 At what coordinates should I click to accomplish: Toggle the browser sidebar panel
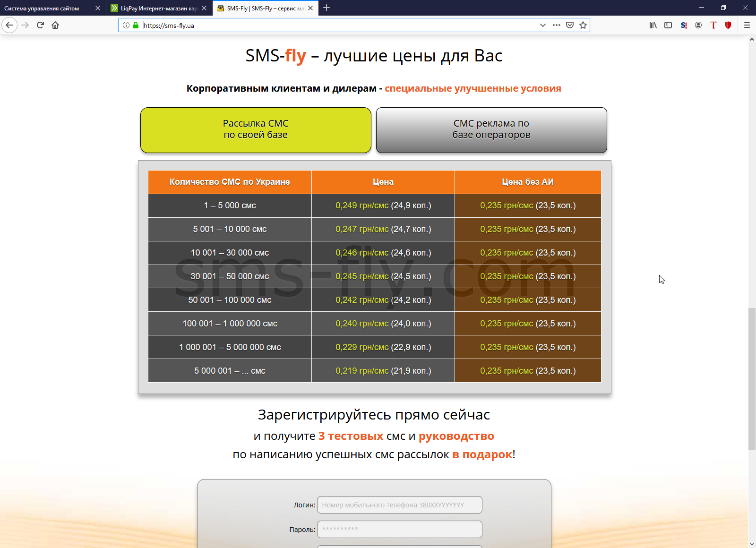(668, 25)
